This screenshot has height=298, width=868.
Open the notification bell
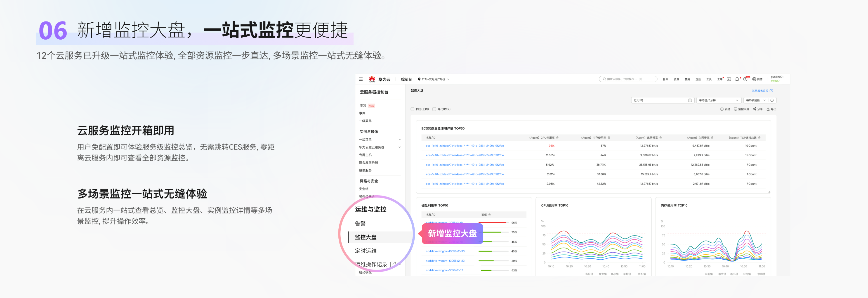(x=737, y=79)
